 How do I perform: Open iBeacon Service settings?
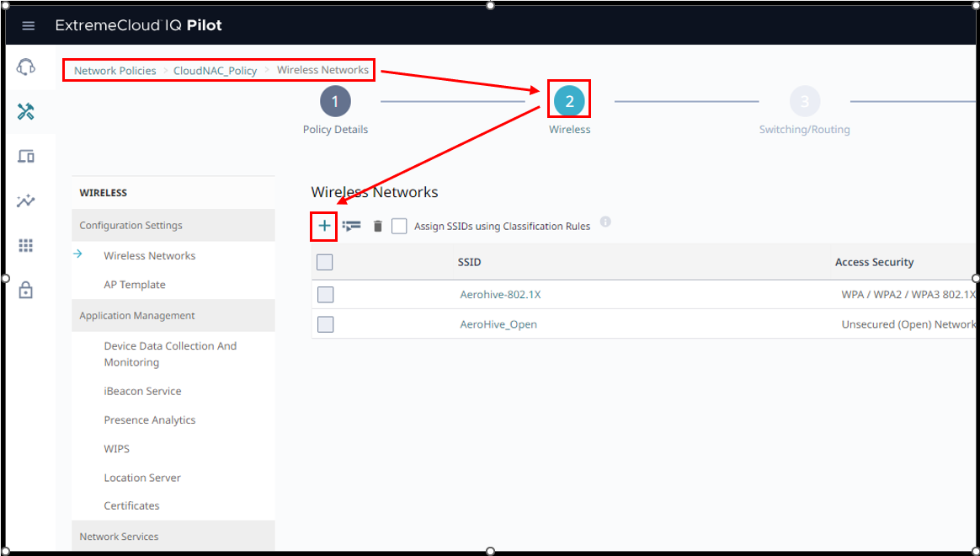[x=142, y=391]
